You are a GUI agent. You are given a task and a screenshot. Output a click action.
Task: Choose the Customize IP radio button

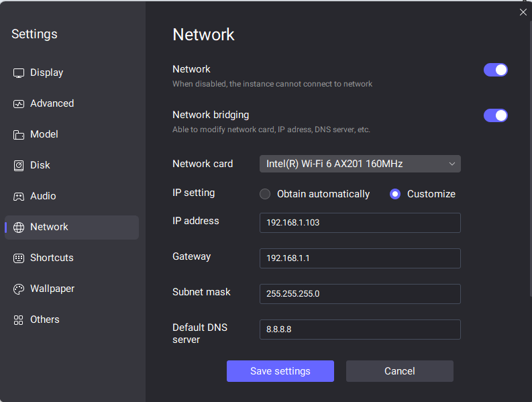(395, 194)
